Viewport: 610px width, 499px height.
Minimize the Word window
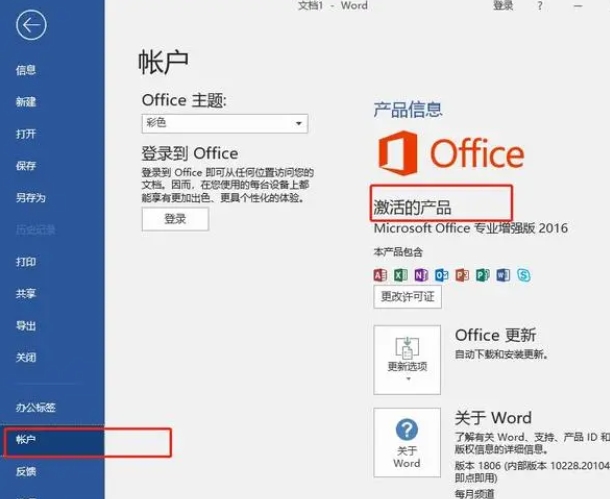click(x=578, y=6)
